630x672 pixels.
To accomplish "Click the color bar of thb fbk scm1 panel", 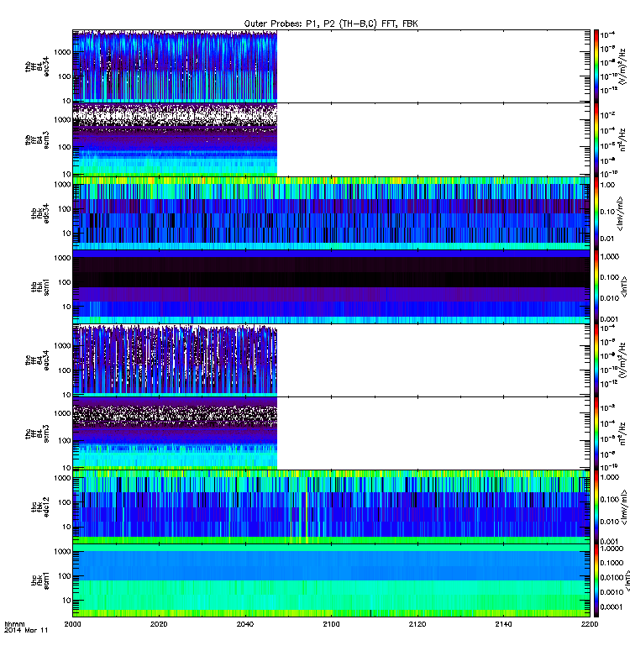I will [x=596, y=286].
